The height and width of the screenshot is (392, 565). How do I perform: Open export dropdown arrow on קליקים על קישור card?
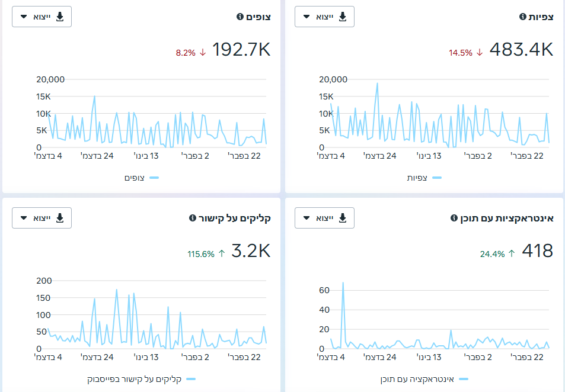[24, 218]
